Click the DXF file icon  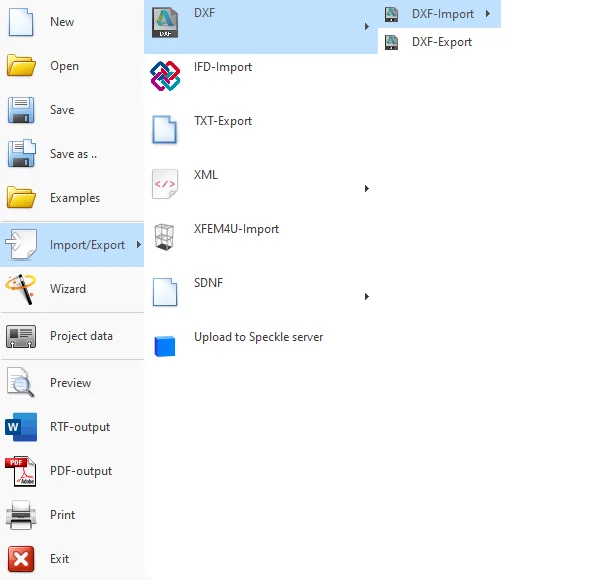(x=165, y=23)
